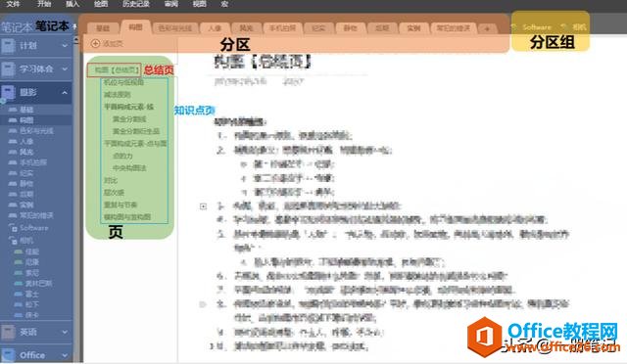Select 色彩与光线 section in the sidebar
The image size is (627, 364).
point(36,131)
